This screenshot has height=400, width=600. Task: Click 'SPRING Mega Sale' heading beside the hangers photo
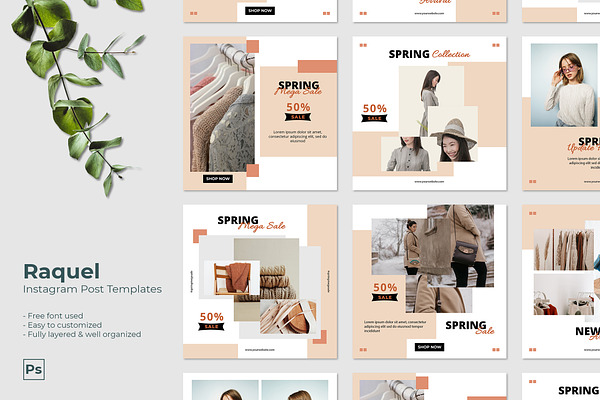tap(298, 88)
